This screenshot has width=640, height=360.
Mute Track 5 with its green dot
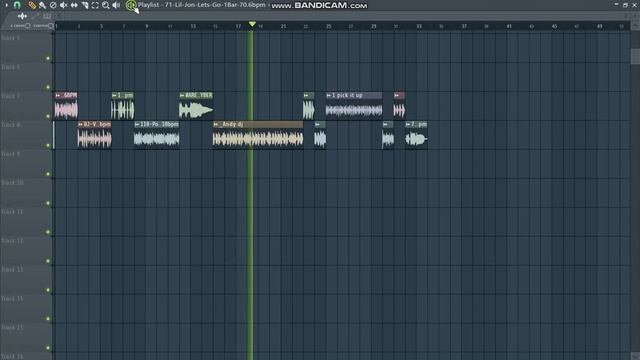[x=48, y=58]
